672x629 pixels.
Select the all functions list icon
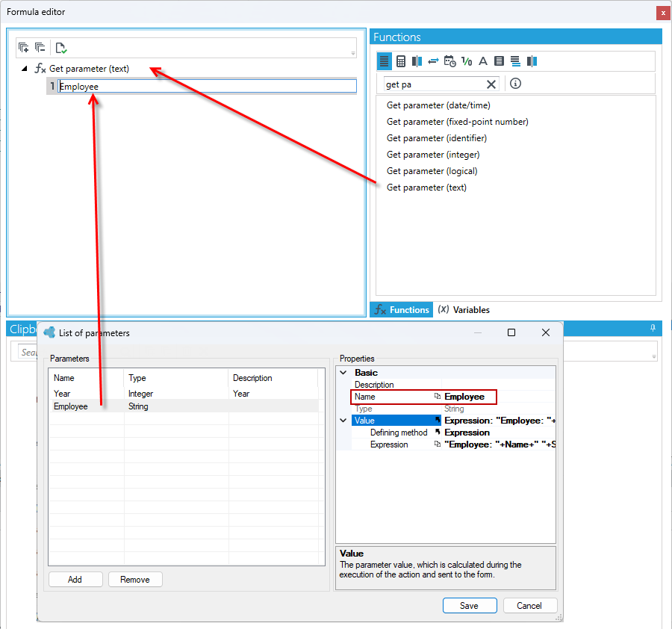point(384,61)
